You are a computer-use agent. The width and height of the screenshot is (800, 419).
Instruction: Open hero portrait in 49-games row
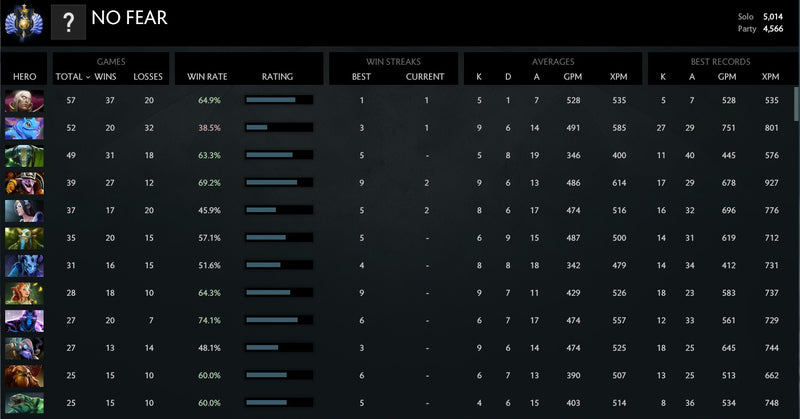pos(23,155)
